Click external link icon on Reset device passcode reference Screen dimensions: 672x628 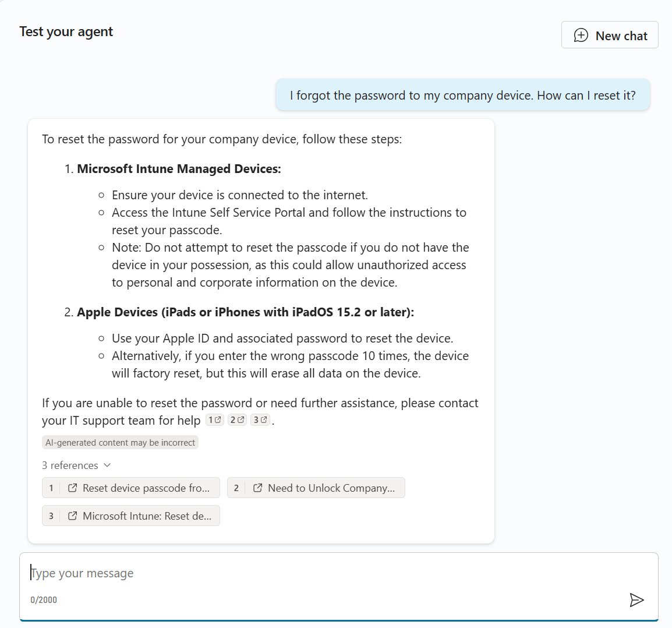pos(73,488)
